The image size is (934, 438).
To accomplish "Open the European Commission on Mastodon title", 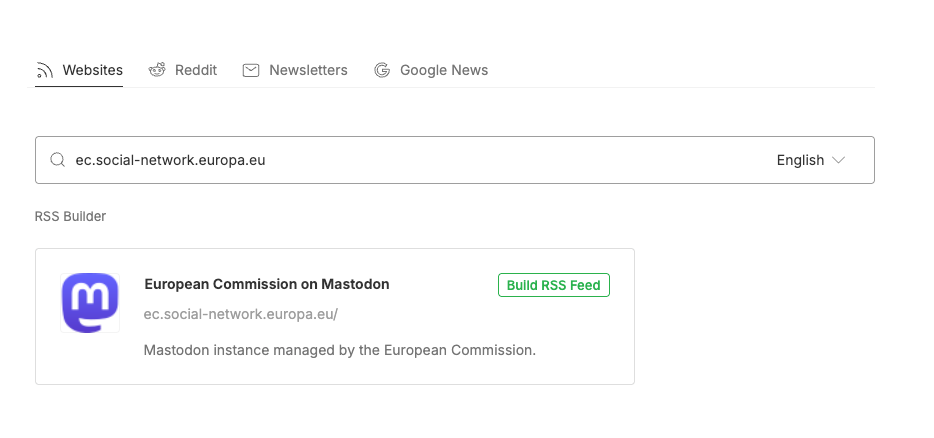I will pyautogui.click(x=267, y=284).
